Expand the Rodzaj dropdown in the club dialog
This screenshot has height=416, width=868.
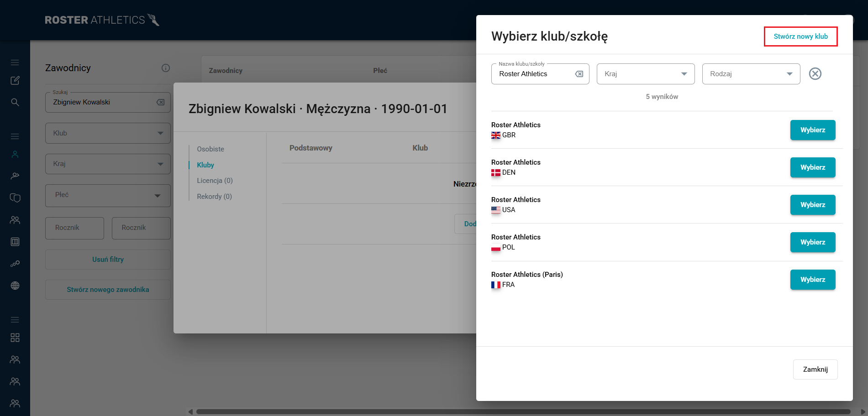[x=751, y=74]
